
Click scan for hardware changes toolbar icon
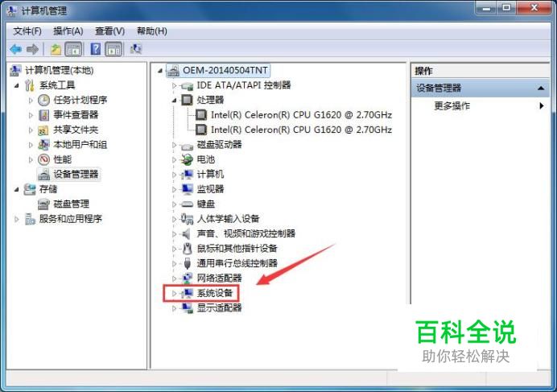point(136,49)
